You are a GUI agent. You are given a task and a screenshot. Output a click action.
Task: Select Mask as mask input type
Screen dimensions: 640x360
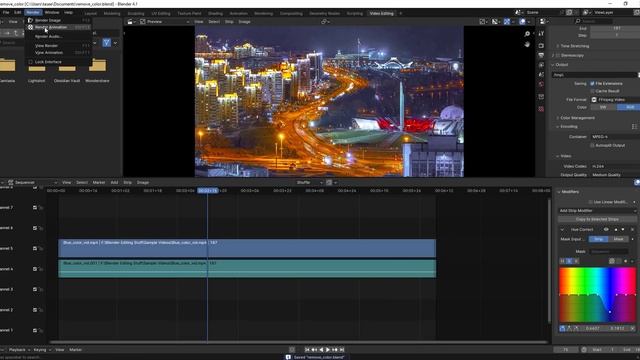pos(618,239)
